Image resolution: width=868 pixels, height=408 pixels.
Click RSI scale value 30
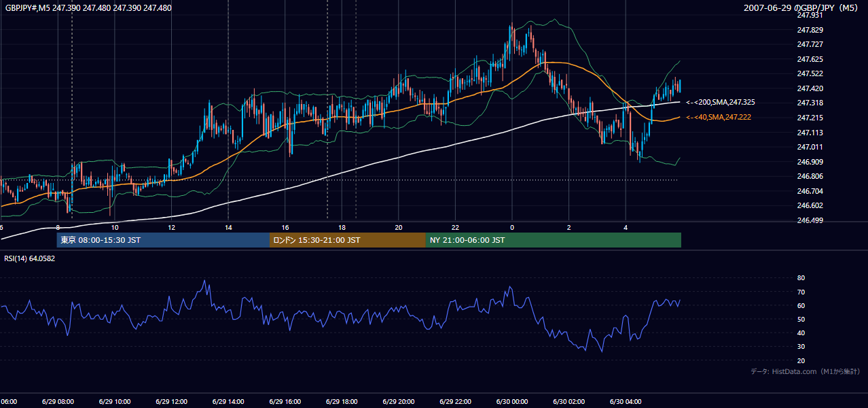click(801, 347)
